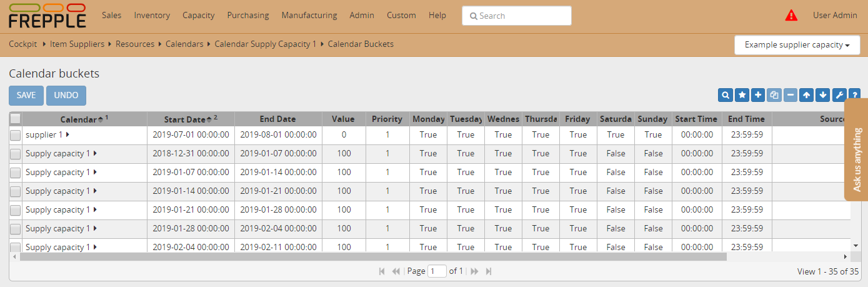Add a new calendar bucket with plus icon
Viewport: 868px width, 287px height.
[x=758, y=95]
